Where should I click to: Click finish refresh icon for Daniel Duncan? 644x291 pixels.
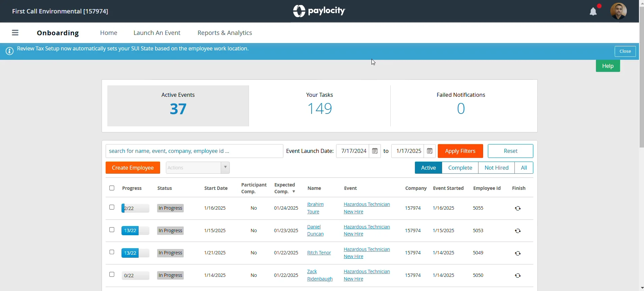518,231
